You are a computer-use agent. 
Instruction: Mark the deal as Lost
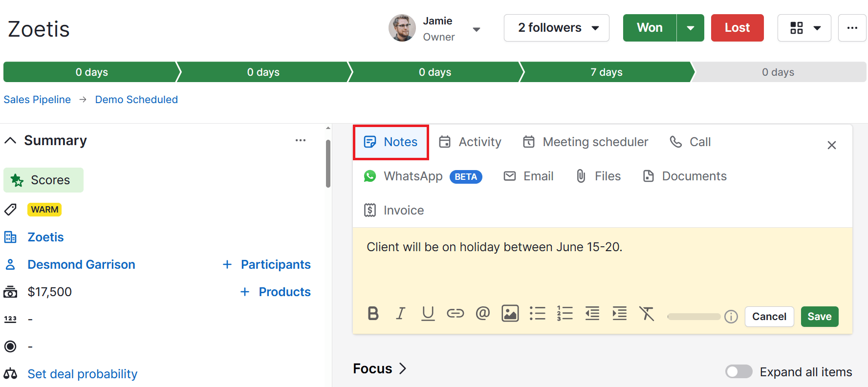point(737,28)
